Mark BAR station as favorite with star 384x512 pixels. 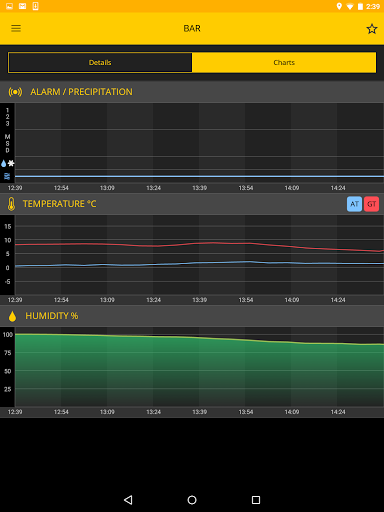(x=372, y=29)
